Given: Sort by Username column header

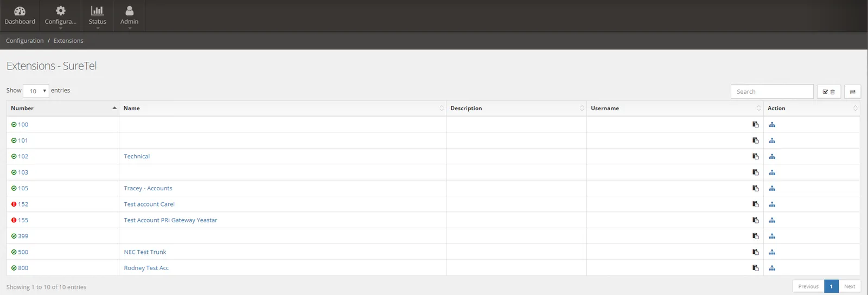Looking at the screenshot, I should pos(675,108).
